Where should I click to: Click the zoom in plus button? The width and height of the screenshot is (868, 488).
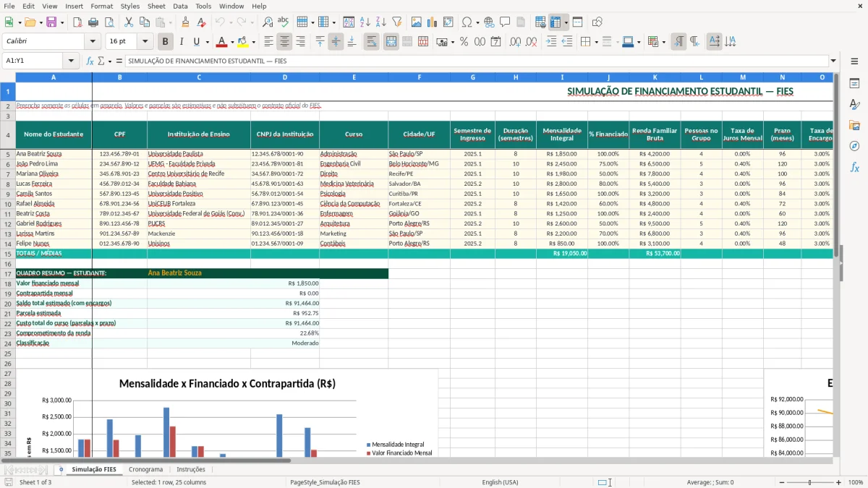[x=839, y=482]
